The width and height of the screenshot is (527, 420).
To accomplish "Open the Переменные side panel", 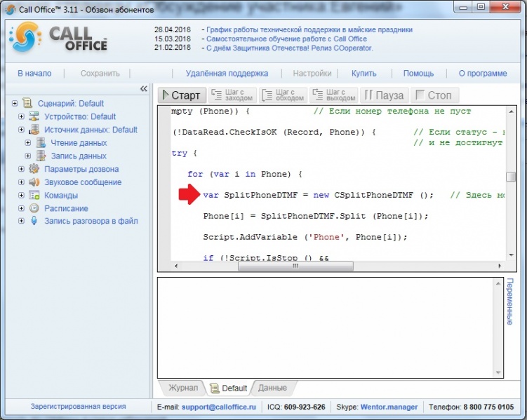I will [x=510, y=301].
